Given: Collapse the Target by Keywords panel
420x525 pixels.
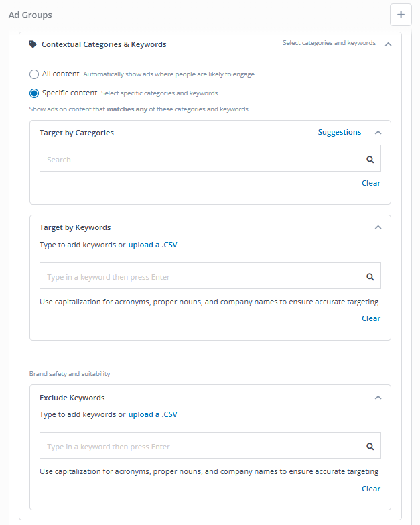Looking at the screenshot, I should click(378, 227).
